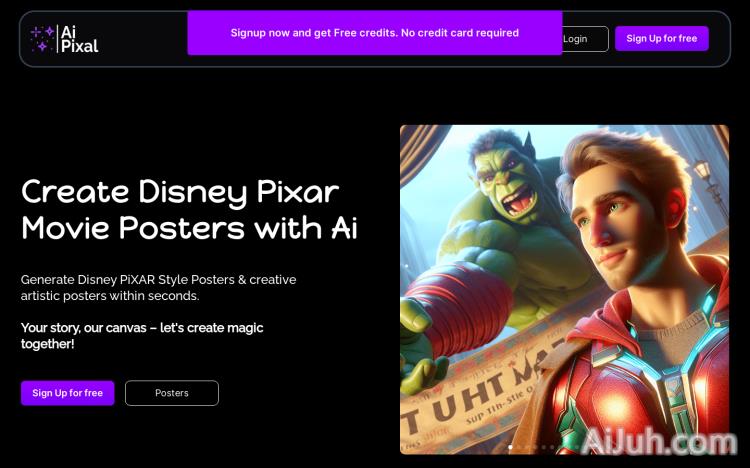The image size is (750, 468).
Task: Click the header Sign Up for free button
Action: point(662,38)
